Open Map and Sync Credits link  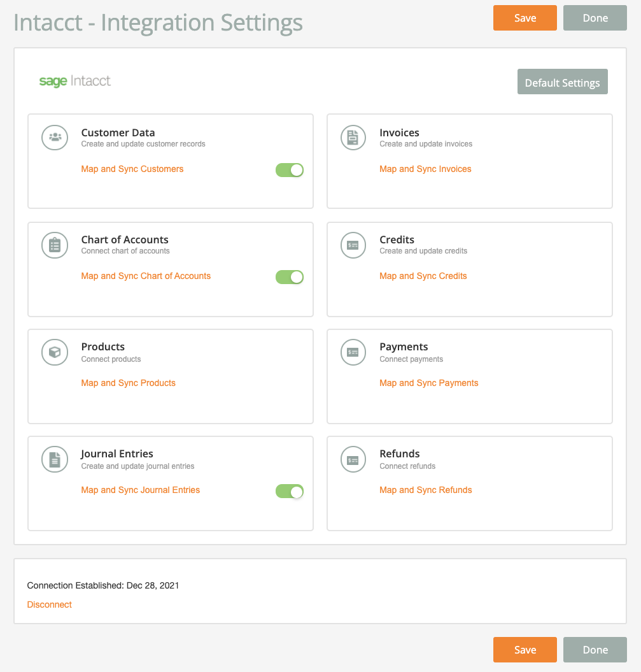[x=423, y=276]
